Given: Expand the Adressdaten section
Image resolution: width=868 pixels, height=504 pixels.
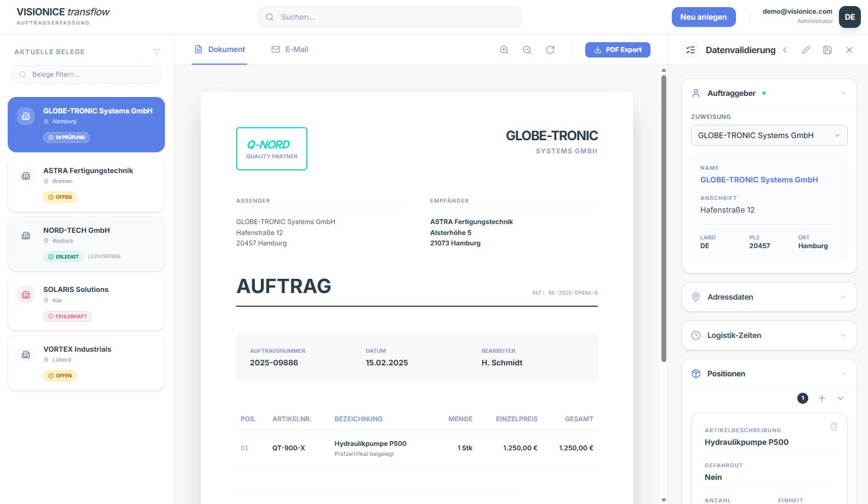Looking at the screenshot, I should (769, 297).
